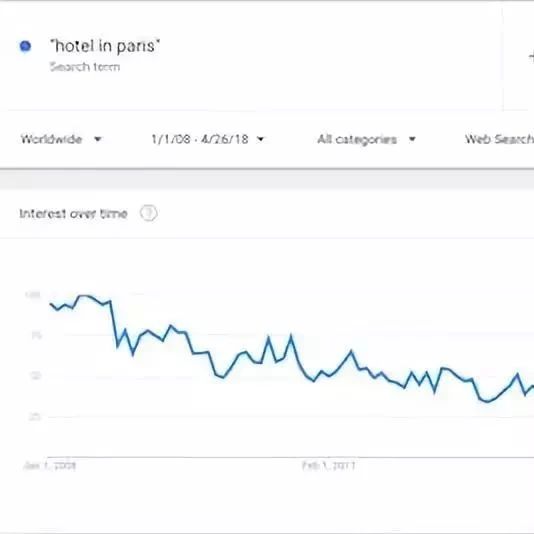Click the 25 value on the y-axis
This screenshot has height=534, width=534.
pyautogui.click(x=35, y=416)
